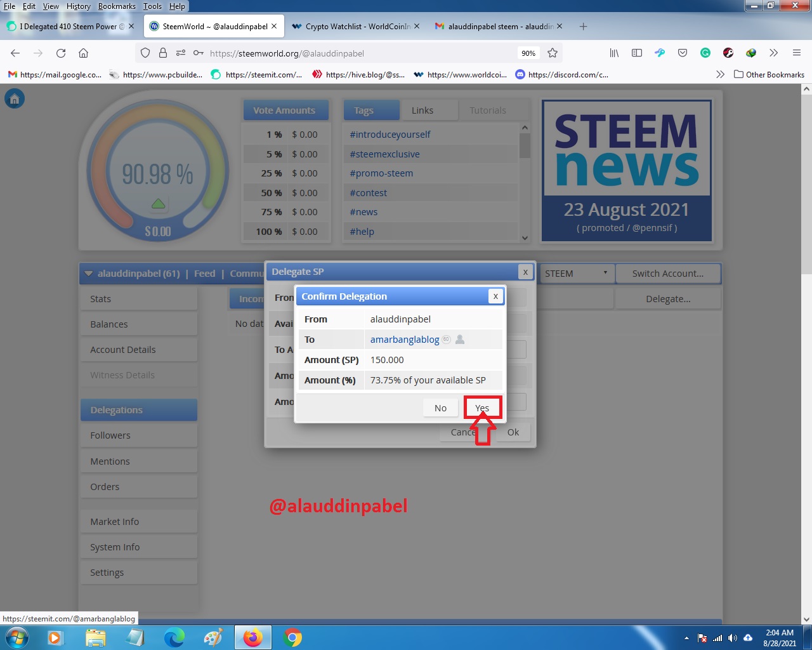Open Google Chrome from the taskbar

pyautogui.click(x=292, y=637)
